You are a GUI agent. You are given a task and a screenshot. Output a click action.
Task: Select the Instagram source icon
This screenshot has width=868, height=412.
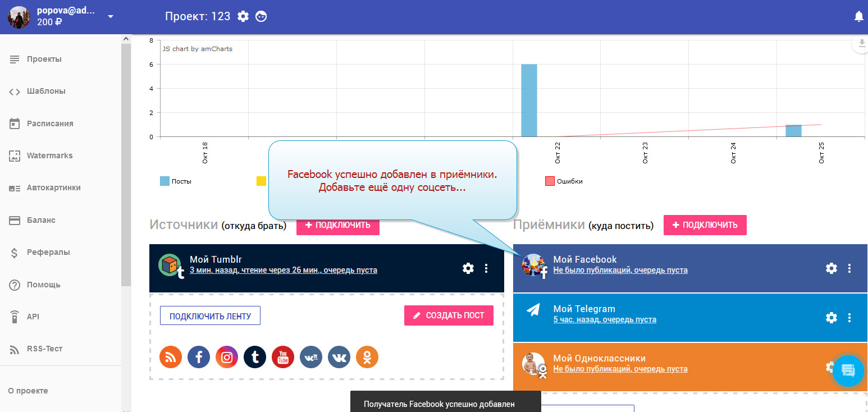click(x=227, y=357)
